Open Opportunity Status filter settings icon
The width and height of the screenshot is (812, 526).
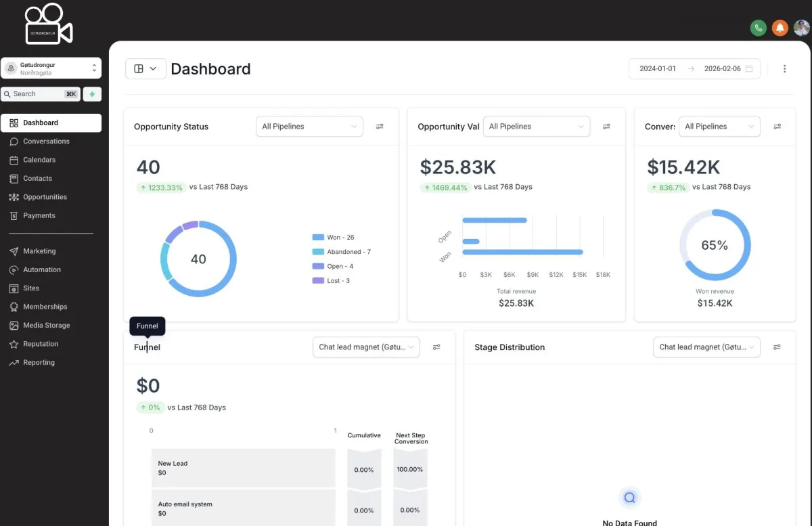coord(380,127)
